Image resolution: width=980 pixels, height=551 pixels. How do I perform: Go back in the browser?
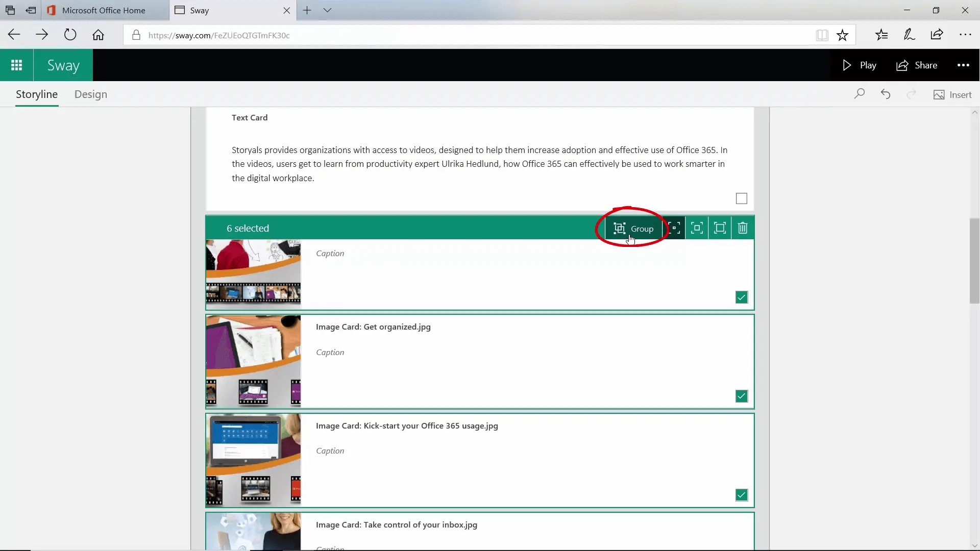coord(14,35)
